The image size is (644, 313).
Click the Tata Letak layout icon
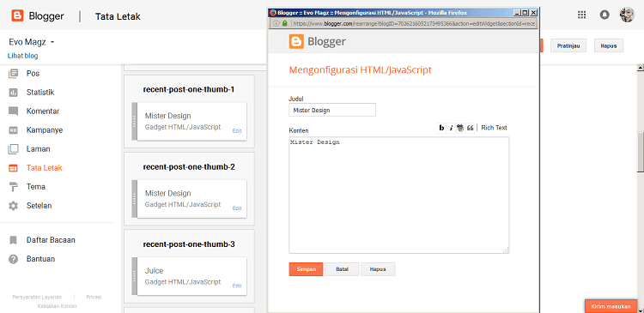coord(14,168)
